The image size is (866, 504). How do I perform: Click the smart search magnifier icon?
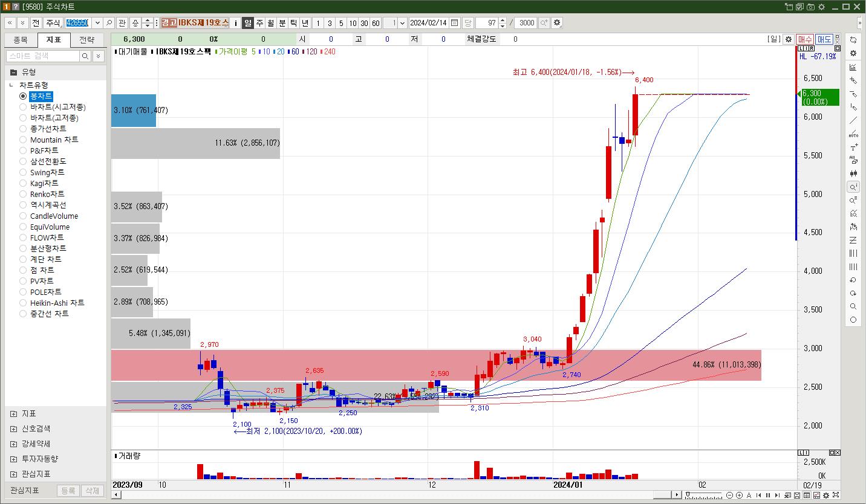point(86,56)
